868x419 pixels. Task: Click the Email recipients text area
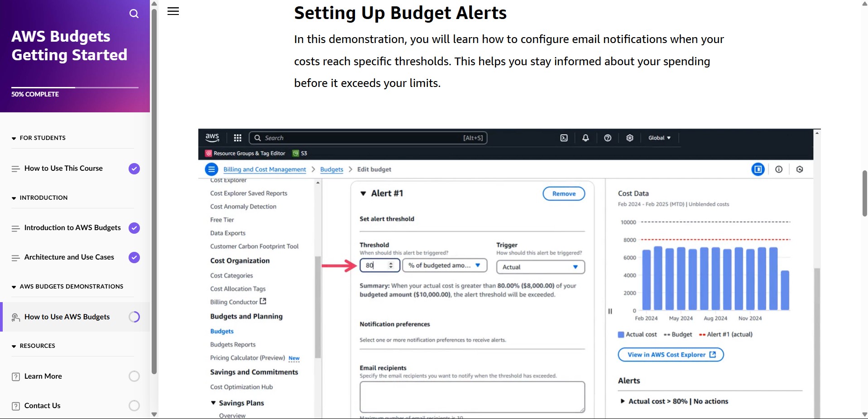pos(472,397)
